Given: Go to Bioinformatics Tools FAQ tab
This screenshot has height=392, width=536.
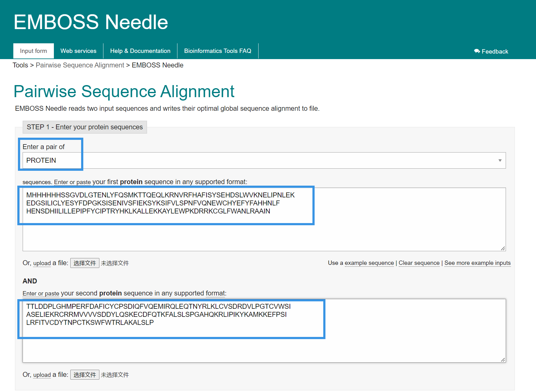Looking at the screenshot, I should point(218,51).
